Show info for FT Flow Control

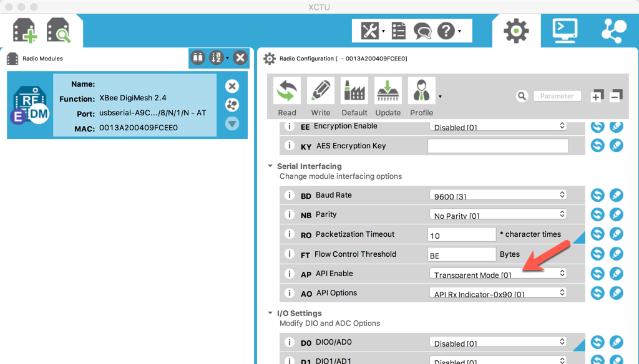tap(290, 254)
